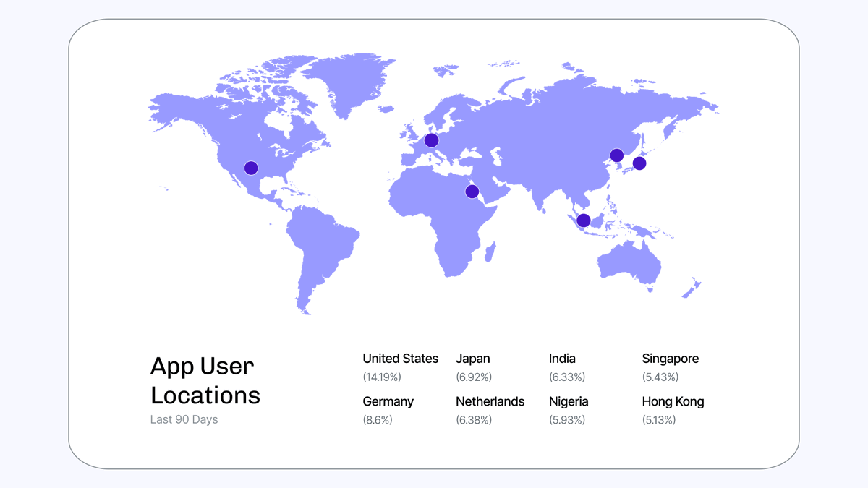
Task: Click the United States stat label
Action: [401, 358]
